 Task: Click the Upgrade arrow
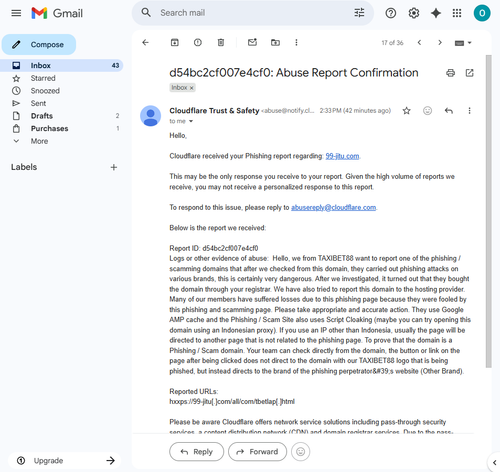pyautogui.click(x=110, y=460)
